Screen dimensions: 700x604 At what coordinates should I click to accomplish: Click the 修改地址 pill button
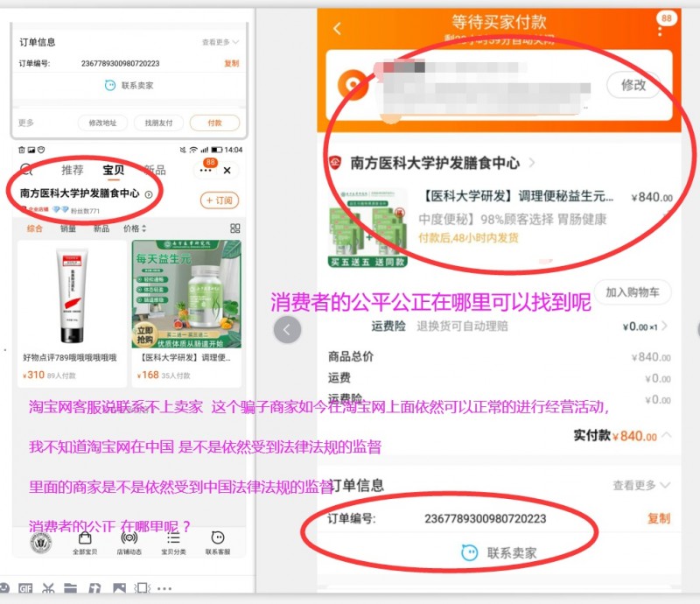[x=102, y=123]
